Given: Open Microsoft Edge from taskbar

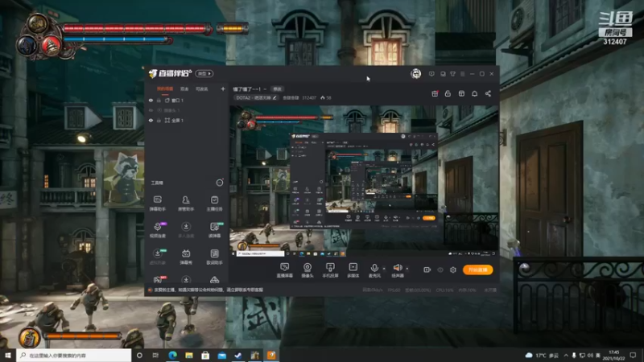Looking at the screenshot, I should (x=172, y=355).
